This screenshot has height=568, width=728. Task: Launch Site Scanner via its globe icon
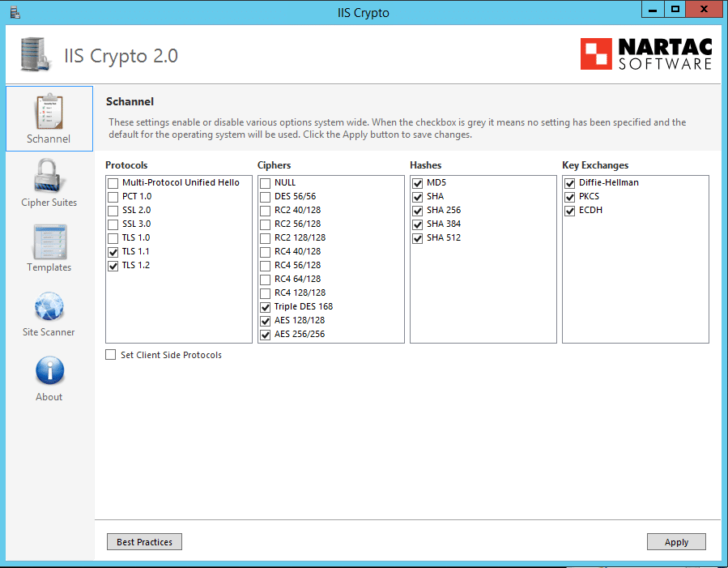point(49,306)
